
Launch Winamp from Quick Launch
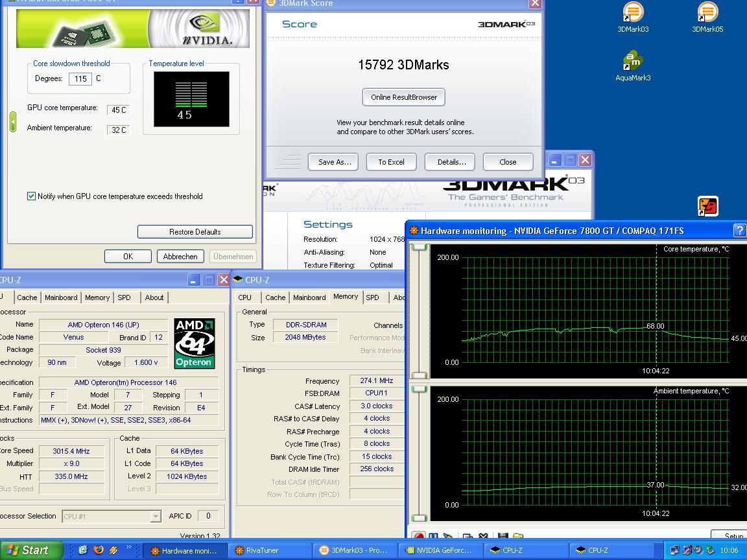[x=113, y=550]
